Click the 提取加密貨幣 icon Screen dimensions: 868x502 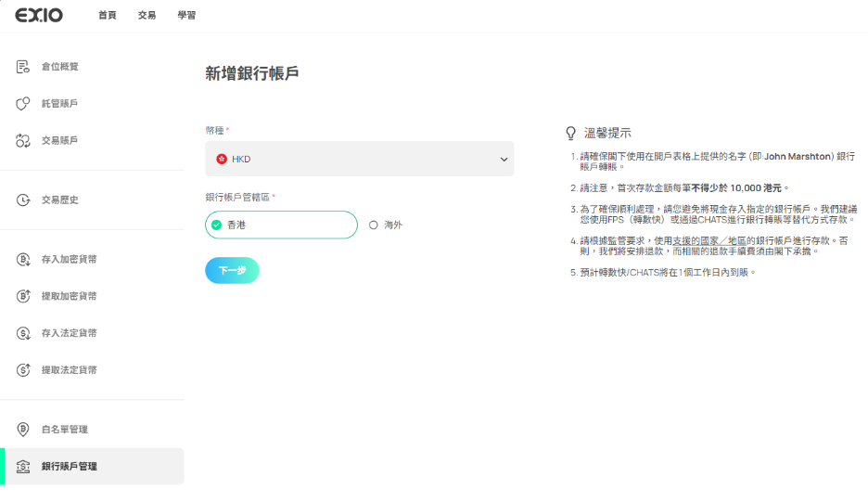tap(23, 296)
